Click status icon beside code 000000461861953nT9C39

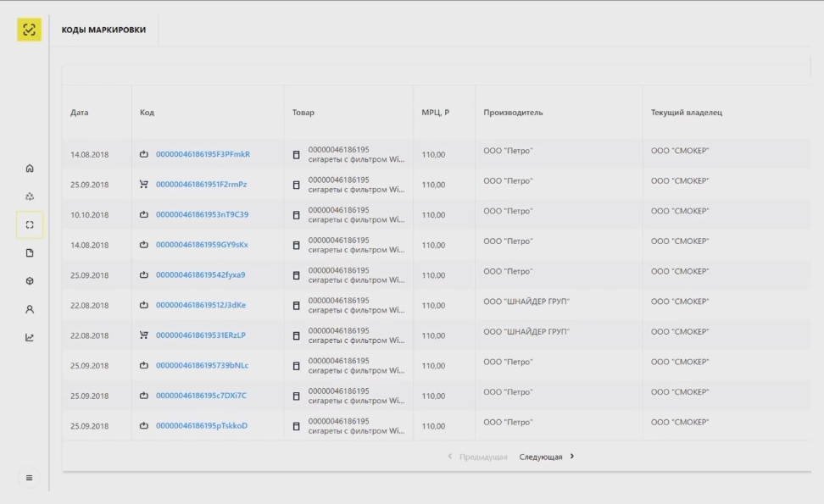[x=144, y=214]
